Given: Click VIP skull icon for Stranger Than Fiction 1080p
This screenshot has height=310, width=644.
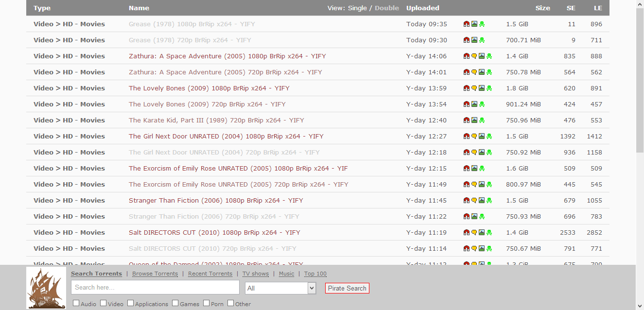Looking at the screenshot, I should pyautogui.click(x=489, y=200).
